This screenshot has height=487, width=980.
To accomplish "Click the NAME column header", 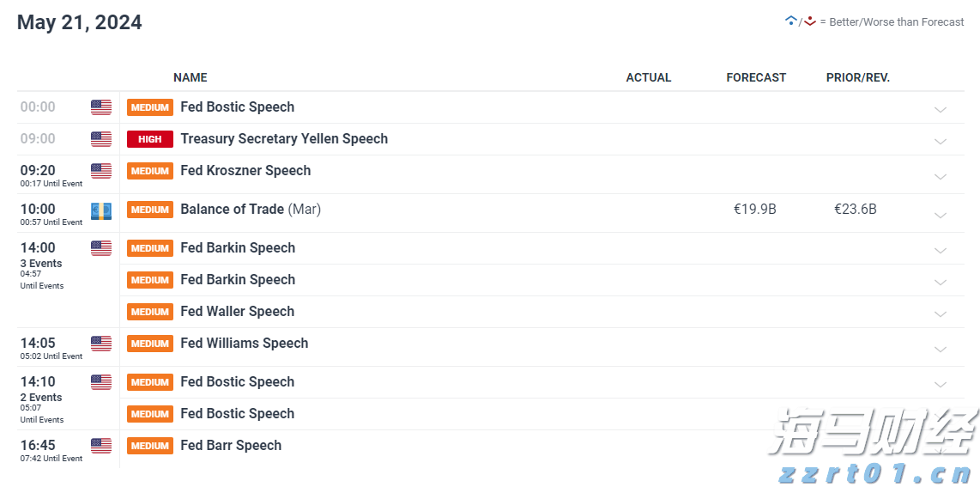I will click(x=190, y=77).
